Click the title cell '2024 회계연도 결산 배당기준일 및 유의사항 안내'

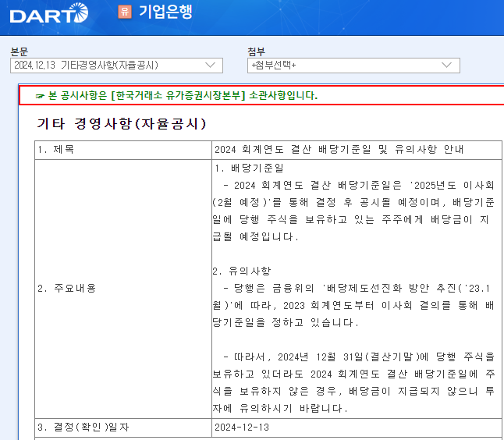pyautogui.click(x=357, y=150)
